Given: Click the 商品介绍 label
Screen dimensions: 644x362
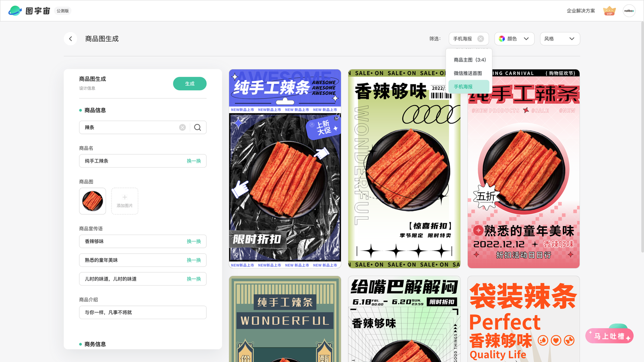Looking at the screenshot, I should click(x=88, y=300).
